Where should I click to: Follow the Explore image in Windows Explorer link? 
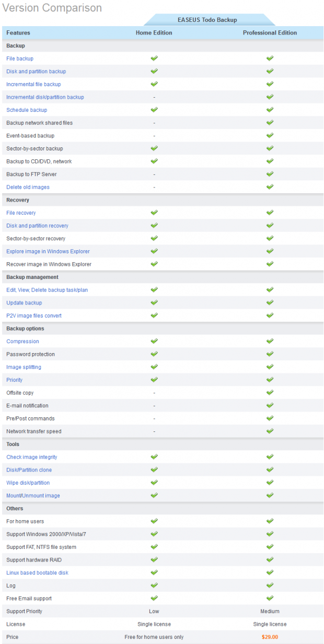click(48, 251)
